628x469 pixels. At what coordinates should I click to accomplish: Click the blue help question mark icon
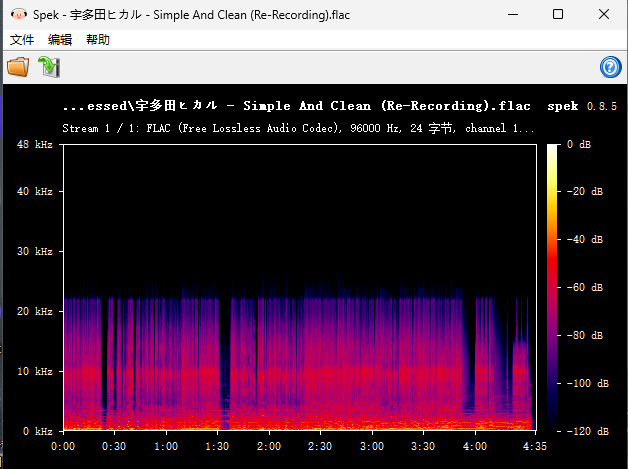[610, 67]
